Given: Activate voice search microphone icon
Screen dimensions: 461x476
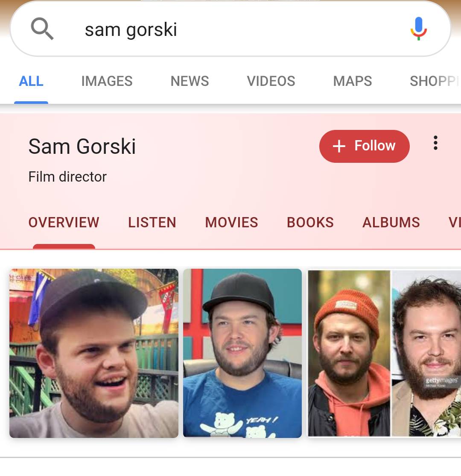Looking at the screenshot, I should pyautogui.click(x=419, y=29).
